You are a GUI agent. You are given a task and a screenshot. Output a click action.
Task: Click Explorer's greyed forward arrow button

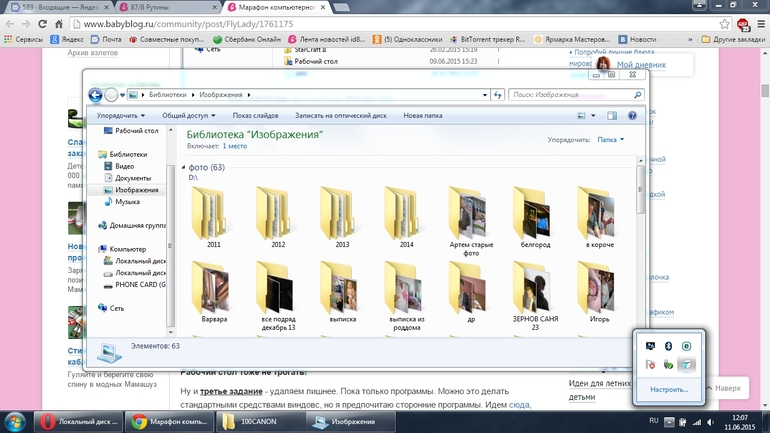[x=111, y=95]
